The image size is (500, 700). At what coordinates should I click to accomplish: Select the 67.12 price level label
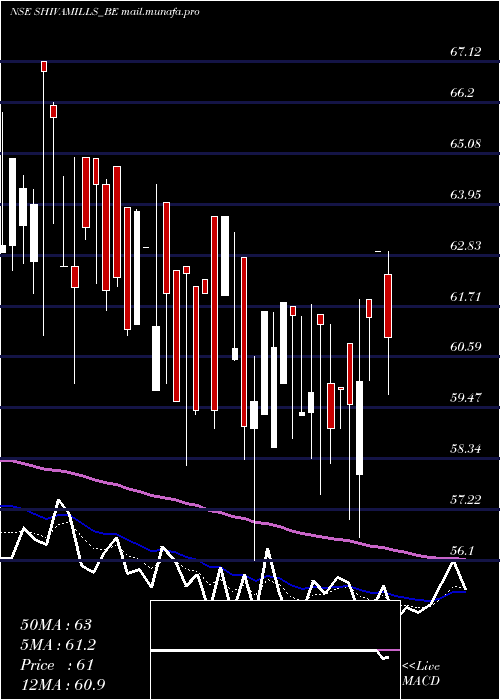coord(466,52)
